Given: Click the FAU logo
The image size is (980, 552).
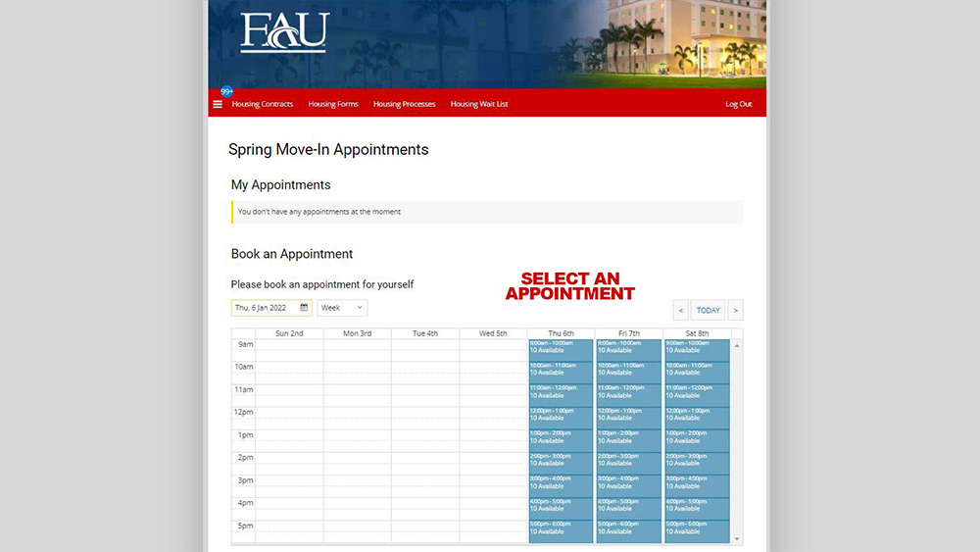Looking at the screenshot, I should pos(284,33).
